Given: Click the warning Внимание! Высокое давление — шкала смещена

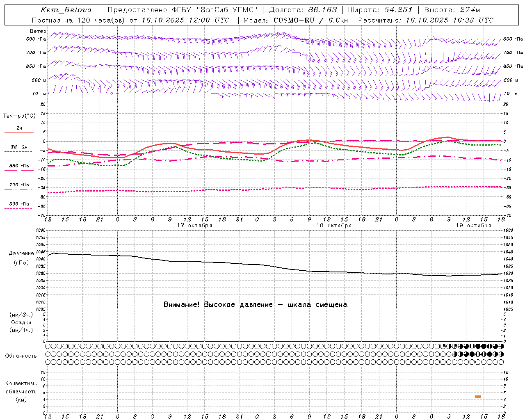Looking at the screenshot, I should point(256,304).
